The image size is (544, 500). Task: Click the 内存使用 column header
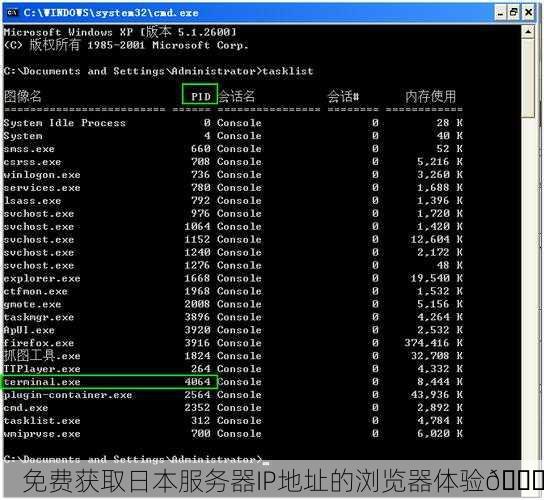(x=431, y=96)
